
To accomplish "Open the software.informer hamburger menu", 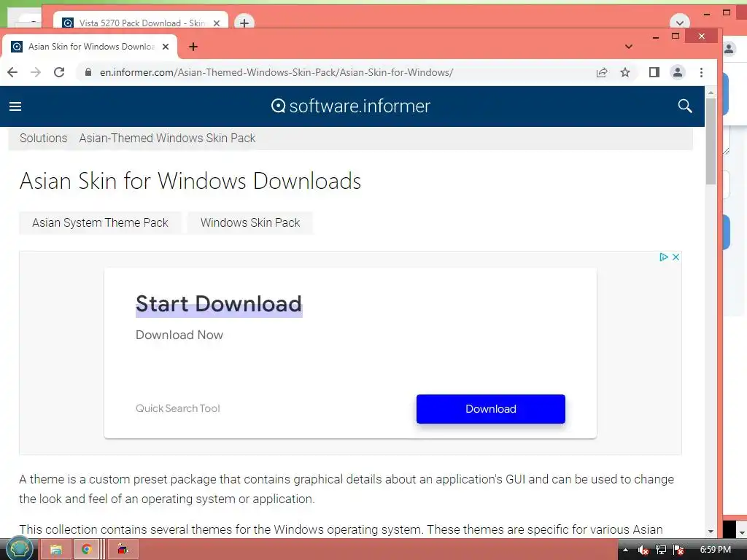I will point(15,106).
